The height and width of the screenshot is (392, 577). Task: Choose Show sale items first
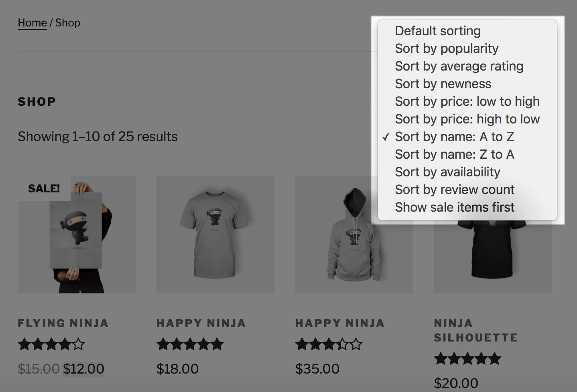[x=454, y=207]
